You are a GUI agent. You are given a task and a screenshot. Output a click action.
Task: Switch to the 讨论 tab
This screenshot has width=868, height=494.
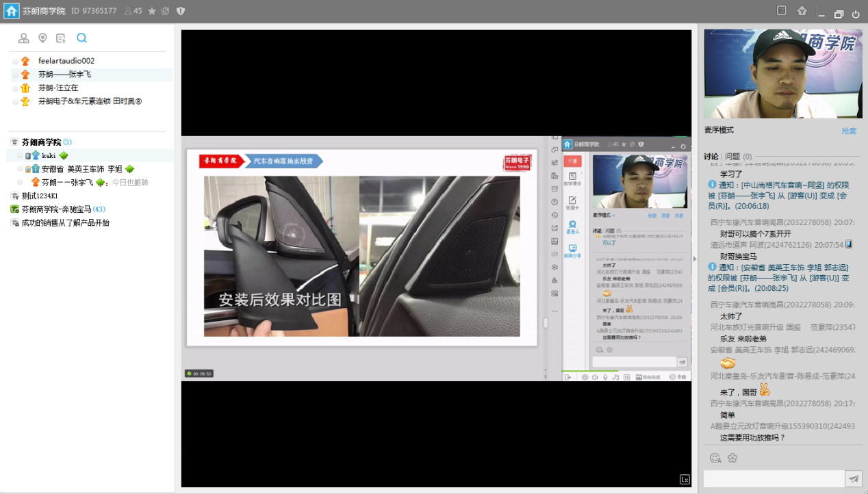(711, 157)
